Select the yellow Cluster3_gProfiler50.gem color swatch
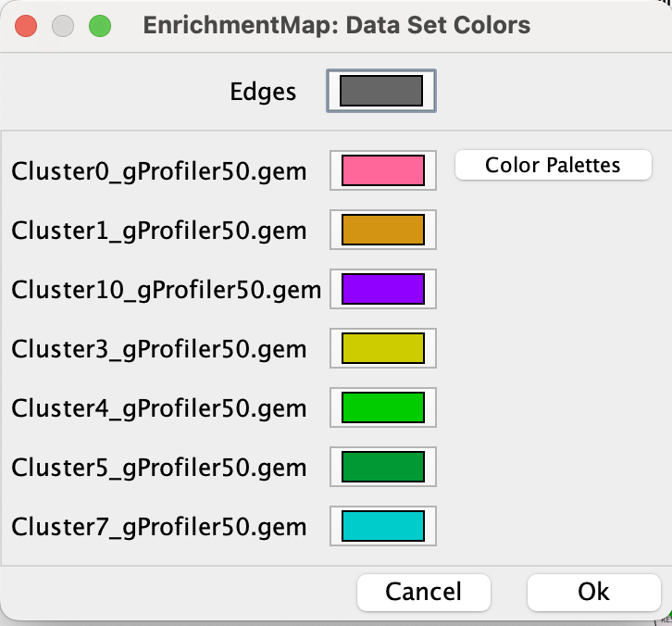 click(x=382, y=348)
